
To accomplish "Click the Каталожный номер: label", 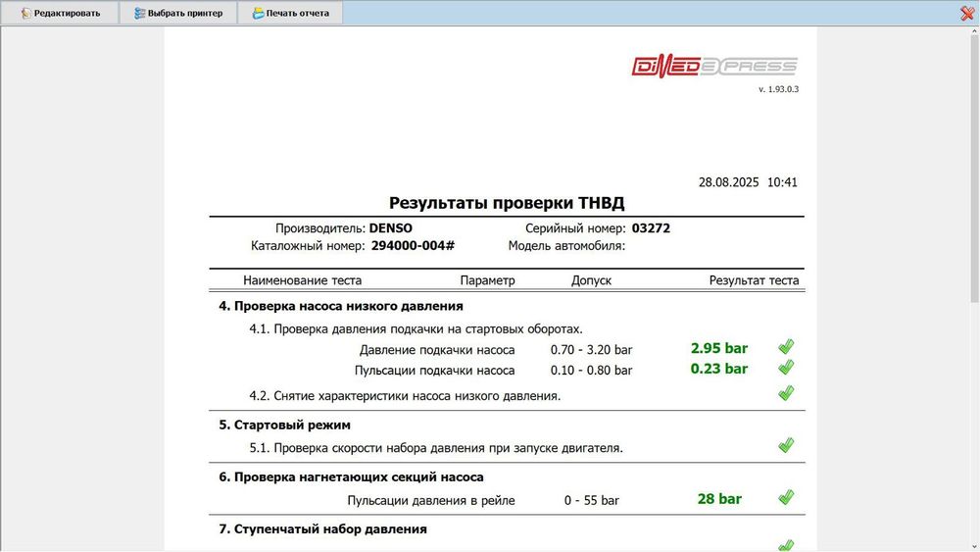I will coord(308,246).
